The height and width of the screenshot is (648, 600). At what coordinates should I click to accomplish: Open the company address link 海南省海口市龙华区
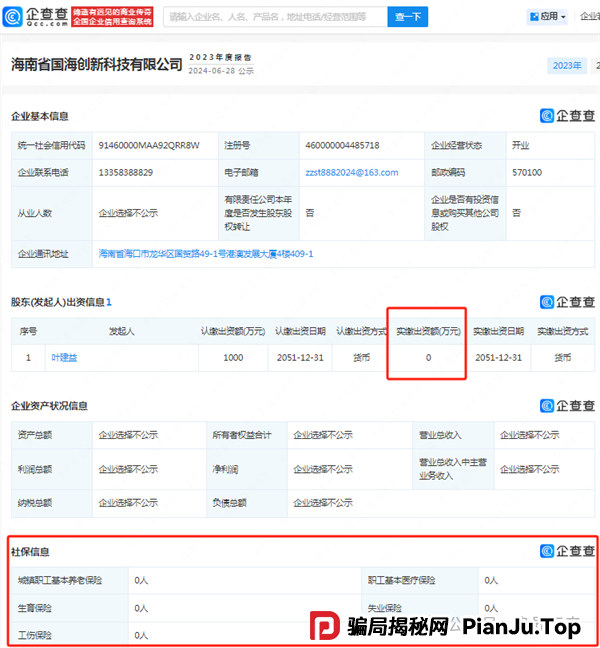[x=206, y=254]
